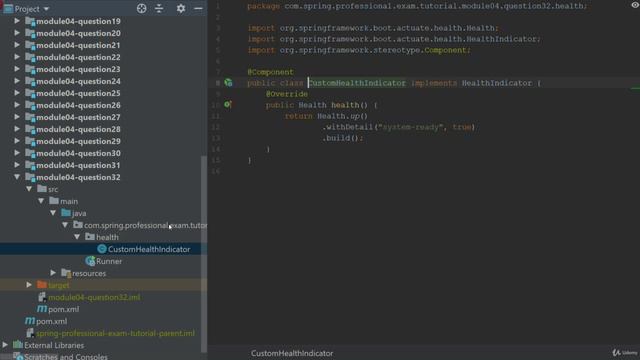Click the package declaration line
Viewport: 640px width, 360px height.
click(417, 6)
